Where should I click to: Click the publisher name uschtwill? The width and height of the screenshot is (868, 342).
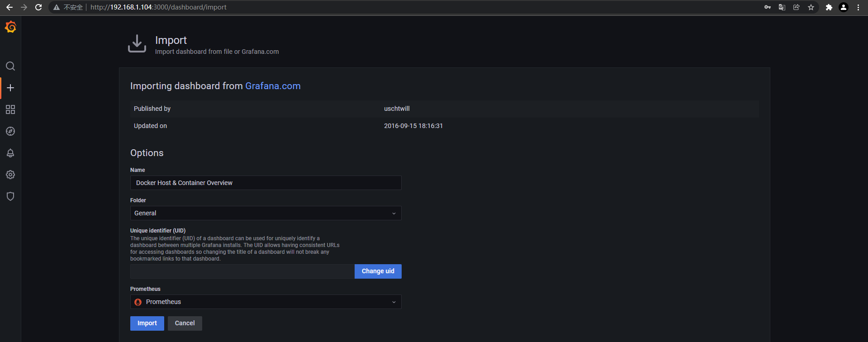397,109
